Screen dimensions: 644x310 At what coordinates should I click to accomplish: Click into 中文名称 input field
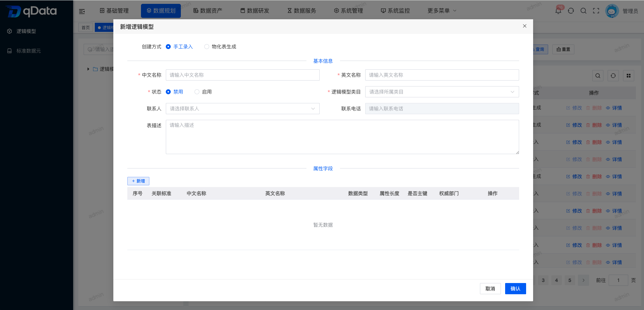coord(242,75)
